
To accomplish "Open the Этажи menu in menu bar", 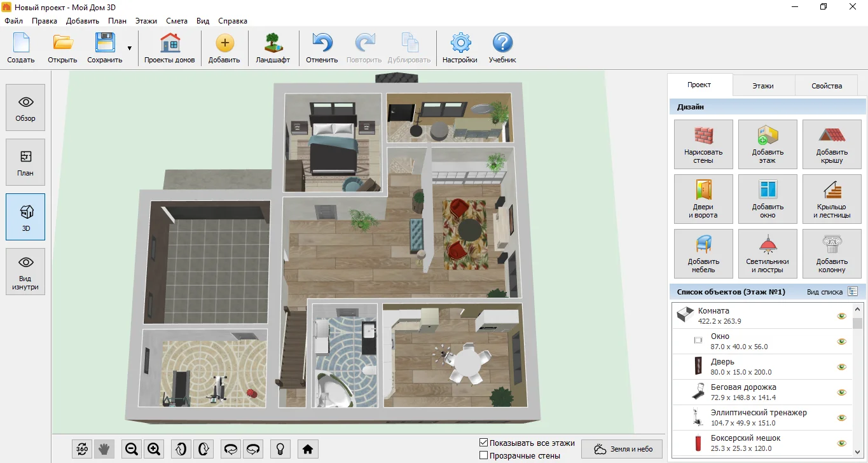I will (146, 21).
